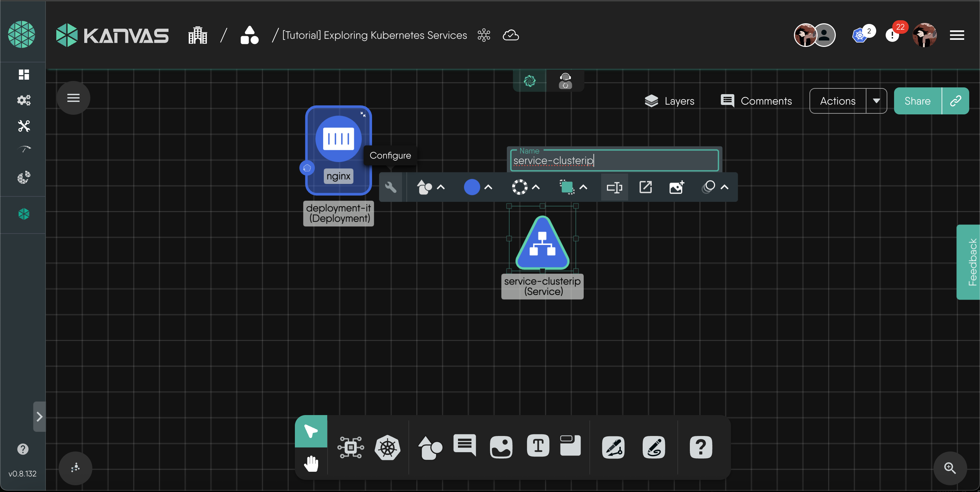Expand the shape options chevron
Viewport: 980px width, 492px height.
coord(441,187)
